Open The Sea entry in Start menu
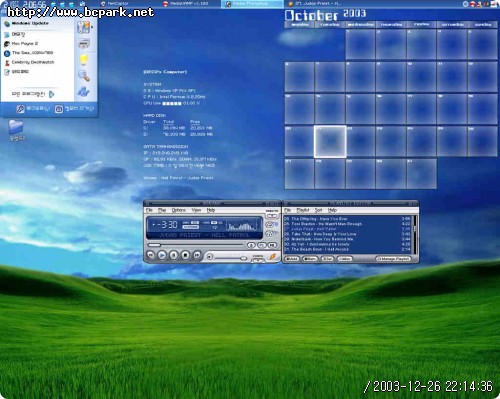 click(x=29, y=53)
